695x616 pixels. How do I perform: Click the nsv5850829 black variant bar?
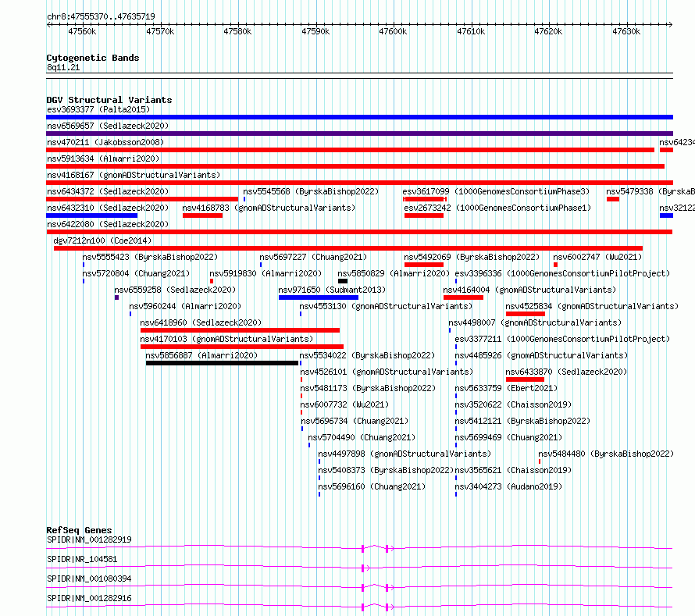[x=343, y=281]
